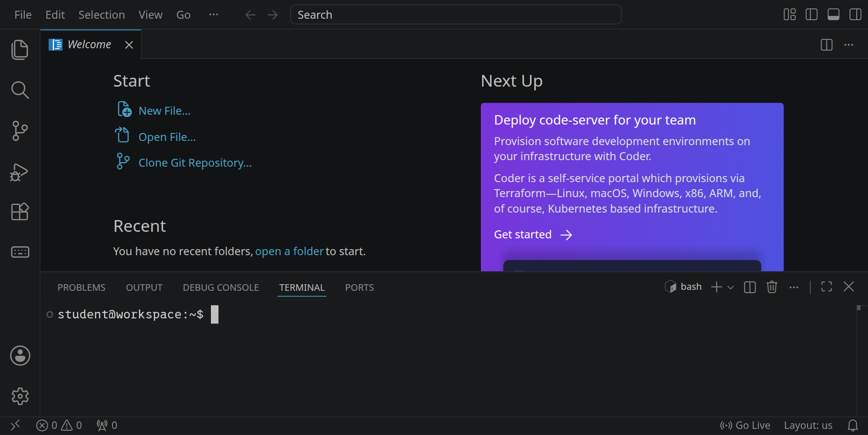Viewport: 868px width, 435px height.
Task: Open notifications bell in status bar
Action: (853, 425)
